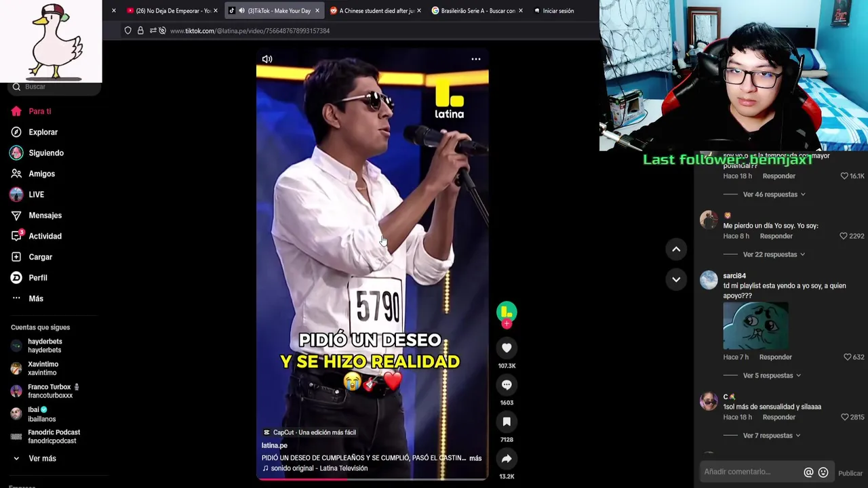The height and width of the screenshot is (488, 868).
Task: Go to previous video with up arrow
Action: 676,249
